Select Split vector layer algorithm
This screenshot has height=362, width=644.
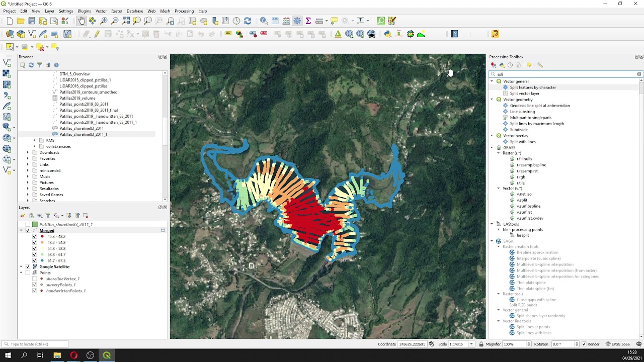pos(524,94)
